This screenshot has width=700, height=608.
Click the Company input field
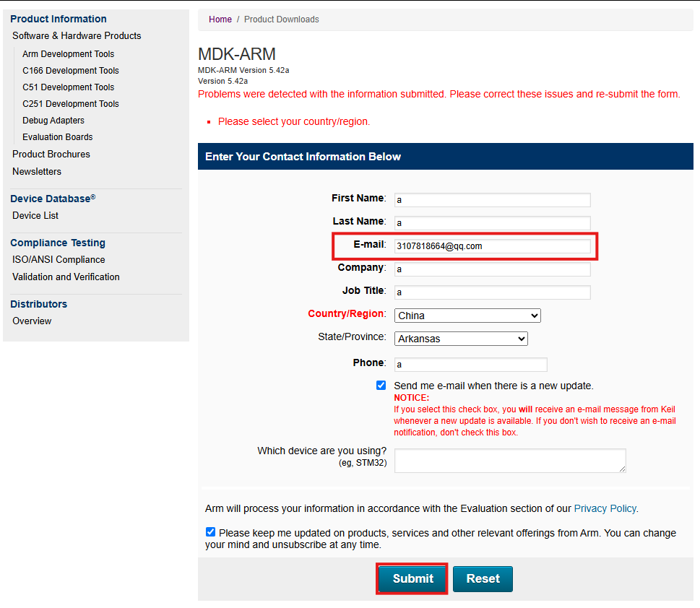point(493,269)
